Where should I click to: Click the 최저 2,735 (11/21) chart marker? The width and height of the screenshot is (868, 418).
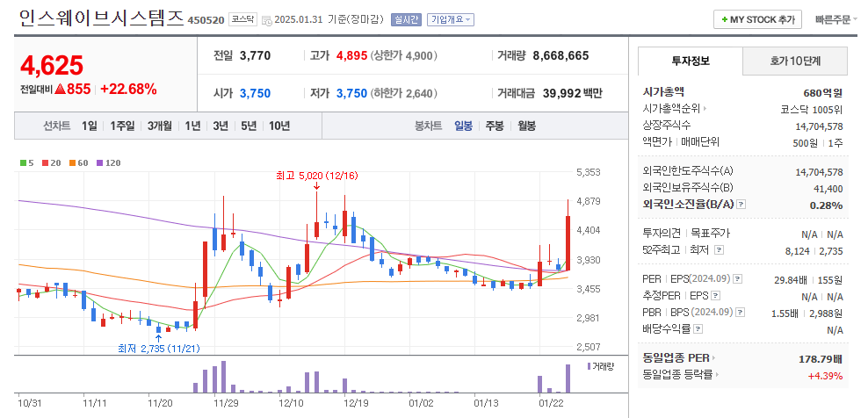pyautogui.click(x=159, y=349)
